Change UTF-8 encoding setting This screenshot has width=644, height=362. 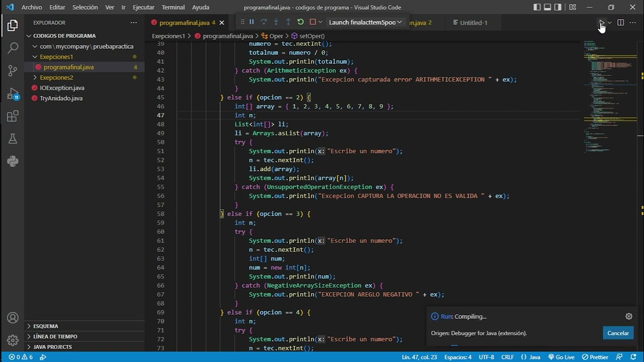point(487,357)
